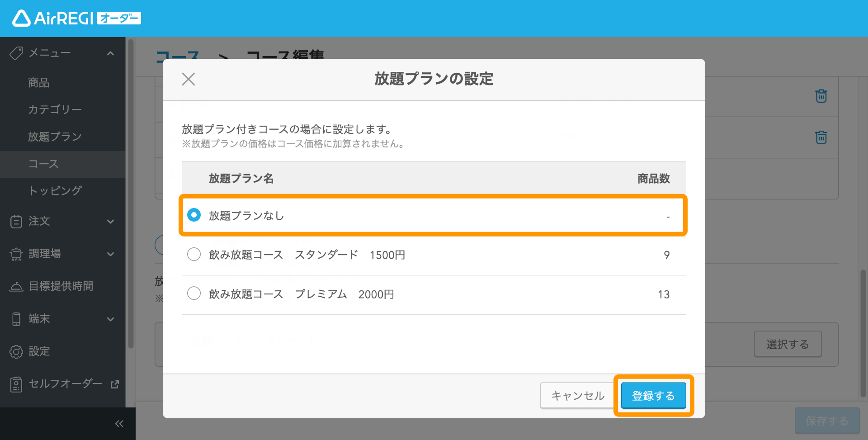Click the セルフオーダー document icon
Image resolution: width=868 pixels, height=440 pixels.
coord(16,384)
